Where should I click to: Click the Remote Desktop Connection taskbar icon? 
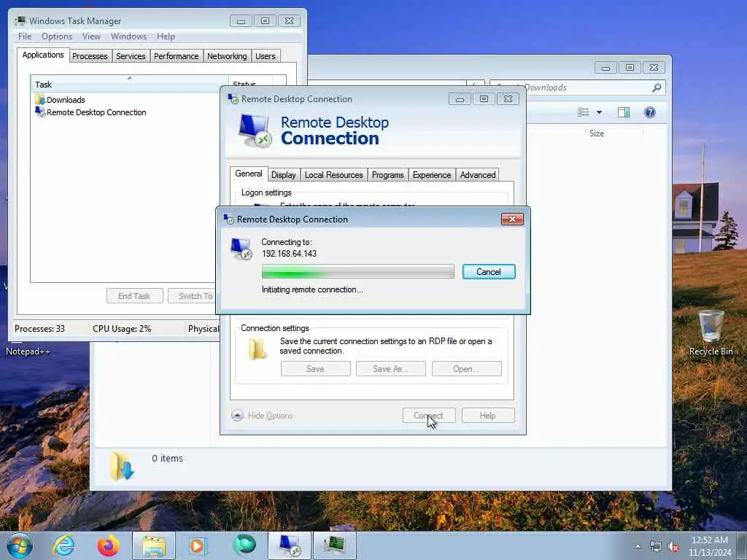(x=289, y=545)
